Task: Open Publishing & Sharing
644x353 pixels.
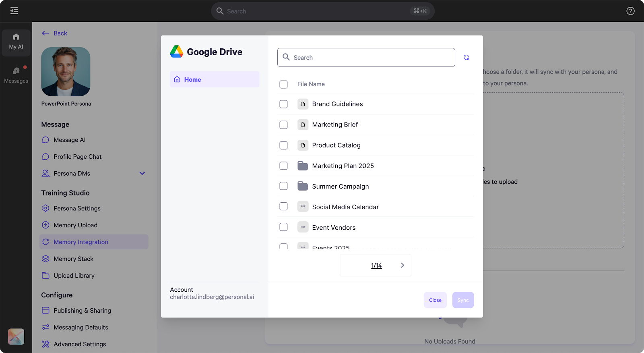Action: click(x=83, y=311)
